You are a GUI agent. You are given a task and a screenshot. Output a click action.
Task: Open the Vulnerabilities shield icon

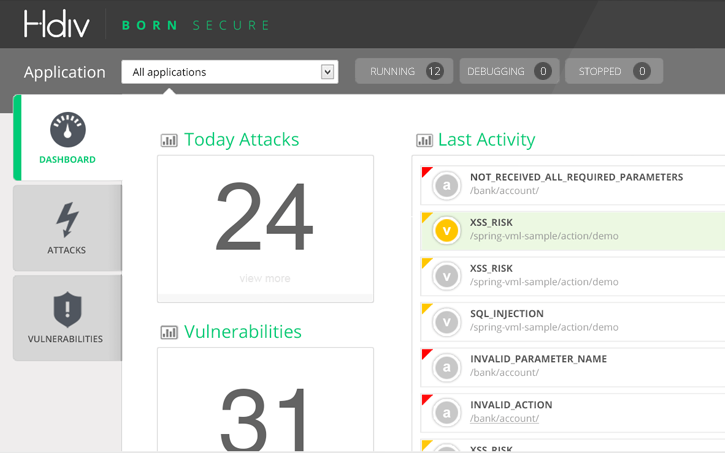coord(68,309)
